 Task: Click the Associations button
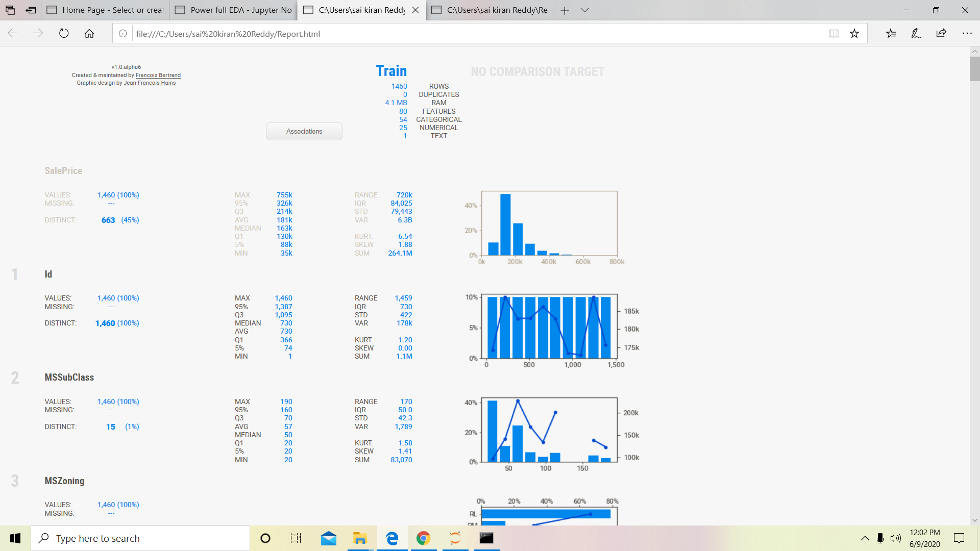coord(304,131)
